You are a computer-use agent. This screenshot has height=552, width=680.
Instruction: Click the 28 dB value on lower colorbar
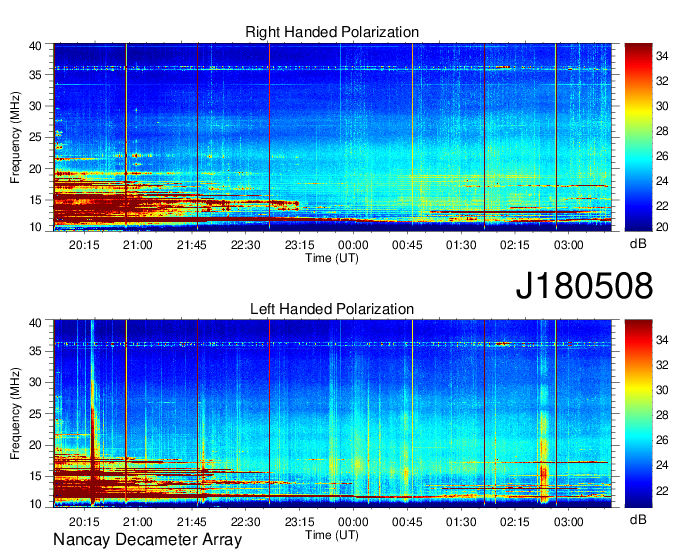pos(662,415)
